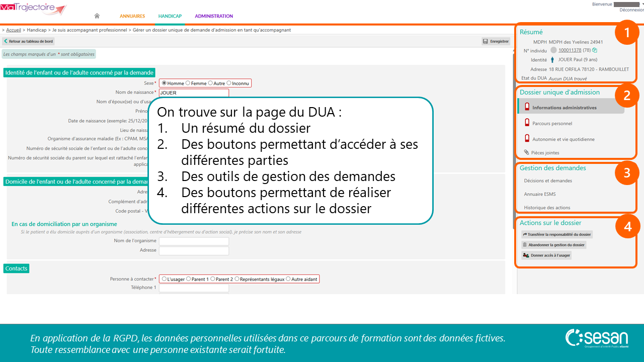
Task: Open Décisions et demandes
Action: [x=548, y=180]
